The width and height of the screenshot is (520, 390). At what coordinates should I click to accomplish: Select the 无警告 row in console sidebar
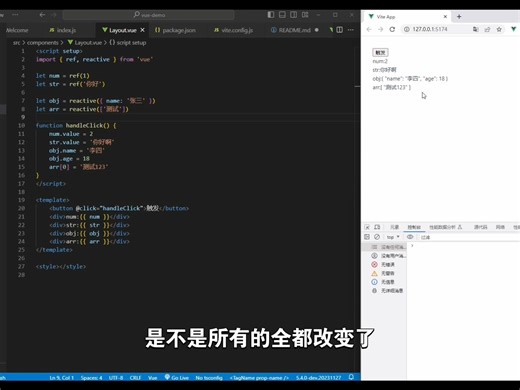point(385,273)
